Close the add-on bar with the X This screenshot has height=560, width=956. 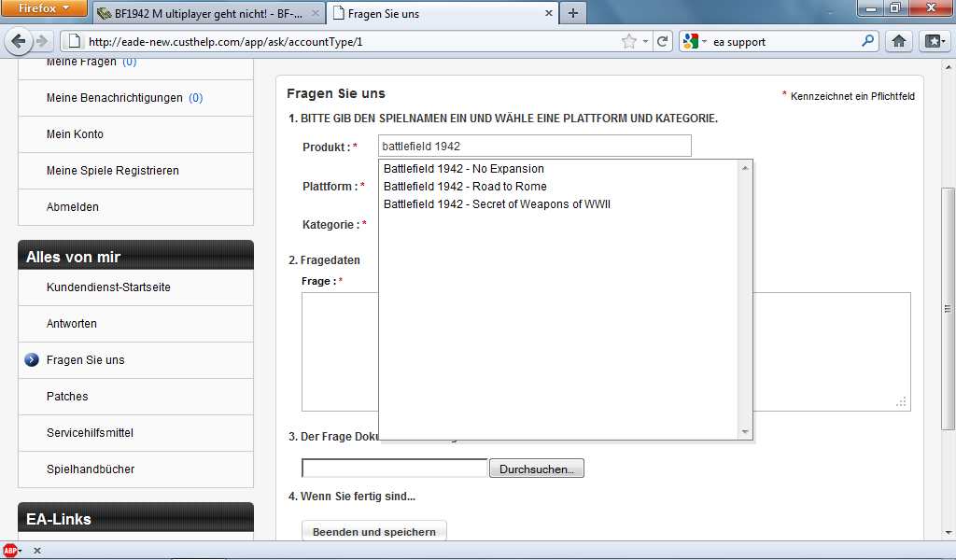37,551
